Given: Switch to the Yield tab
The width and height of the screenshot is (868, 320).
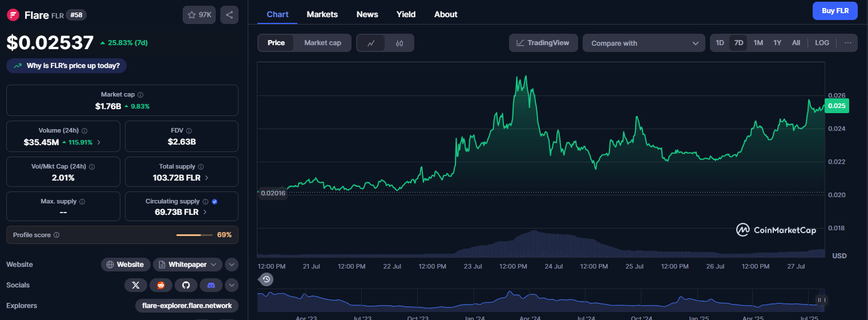Looking at the screenshot, I should (406, 14).
